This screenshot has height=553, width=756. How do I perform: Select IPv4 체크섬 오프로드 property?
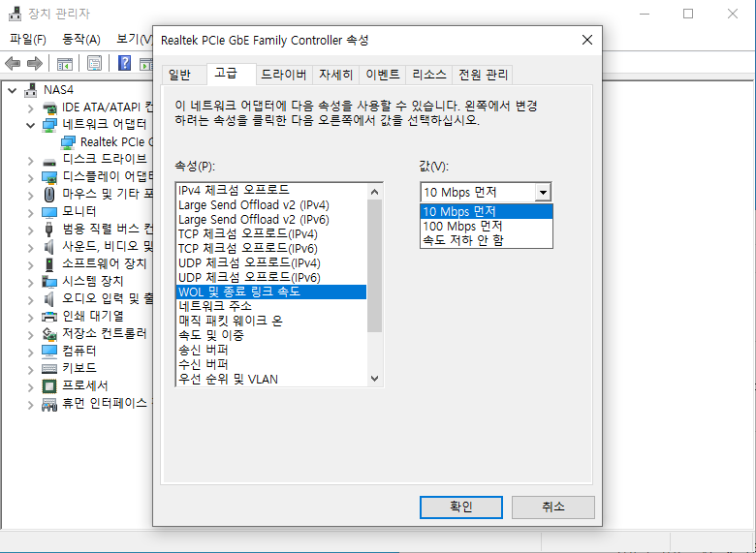click(271, 190)
